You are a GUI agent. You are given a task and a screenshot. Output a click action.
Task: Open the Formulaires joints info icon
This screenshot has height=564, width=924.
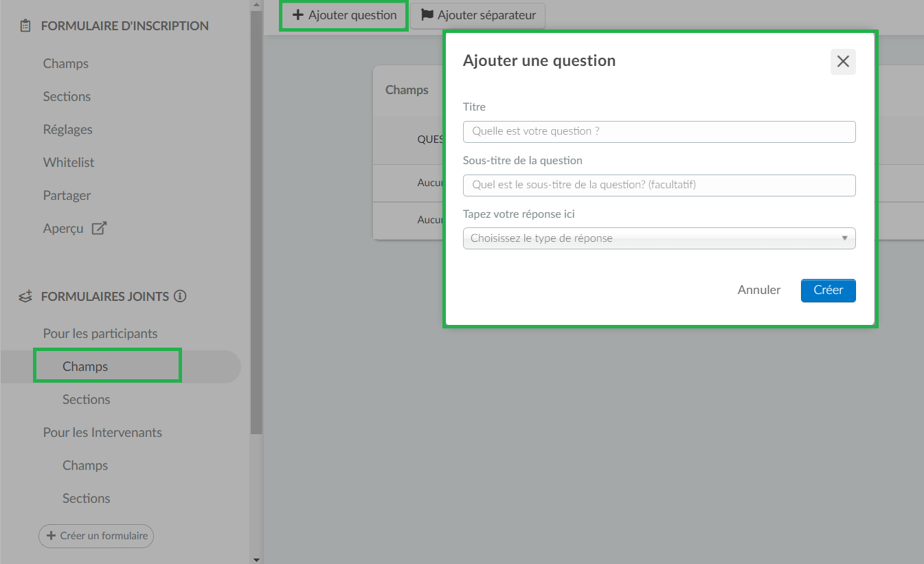tap(180, 297)
